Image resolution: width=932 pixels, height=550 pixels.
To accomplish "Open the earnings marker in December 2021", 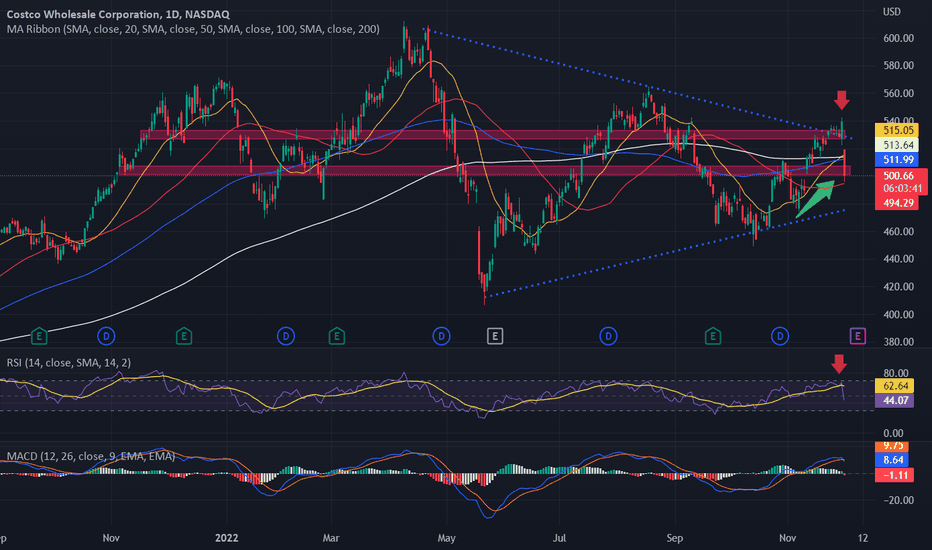I will pos(184,337).
